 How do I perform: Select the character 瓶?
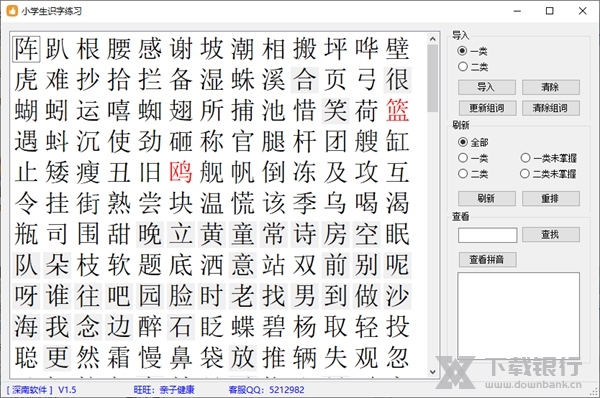26,234
